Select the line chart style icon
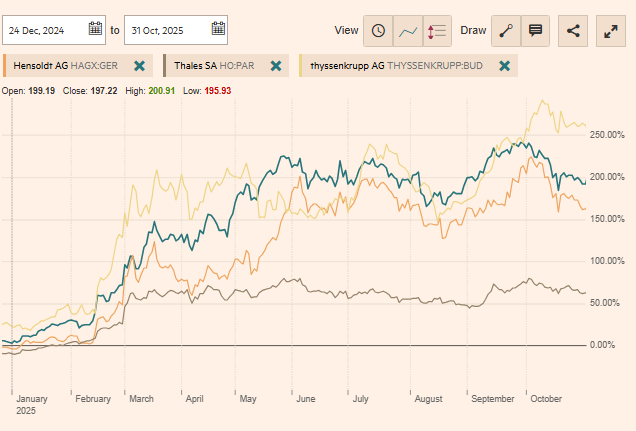636x431 pixels. point(408,30)
